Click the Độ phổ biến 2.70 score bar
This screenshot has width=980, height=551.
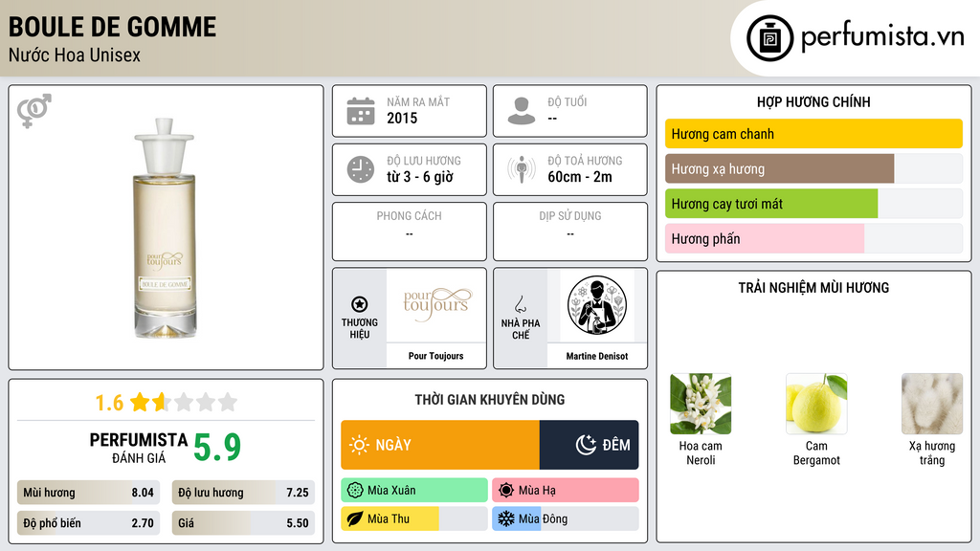[x=88, y=523]
